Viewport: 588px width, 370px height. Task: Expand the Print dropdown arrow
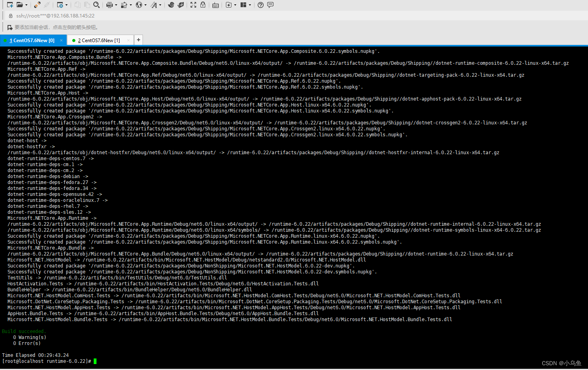[x=116, y=5]
